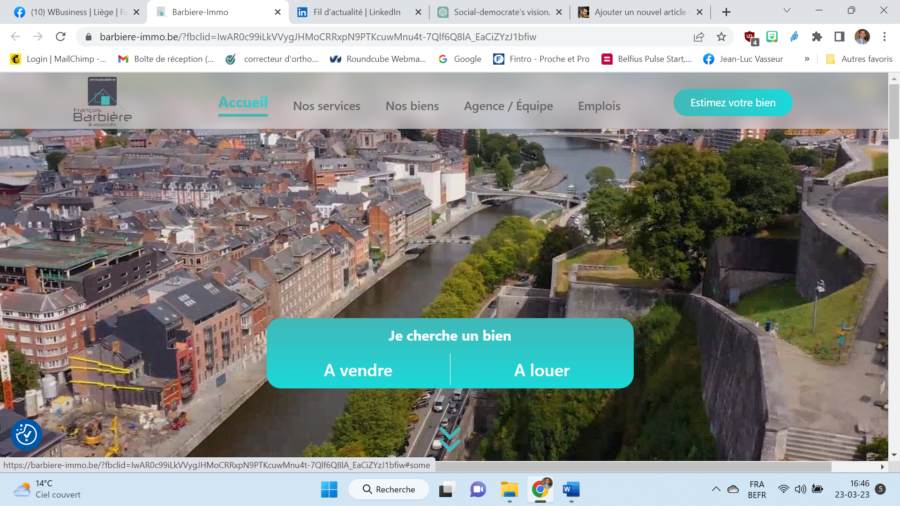This screenshot has height=506, width=900.
Task: Open the tab search dropdown arrow
Action: 787,10
